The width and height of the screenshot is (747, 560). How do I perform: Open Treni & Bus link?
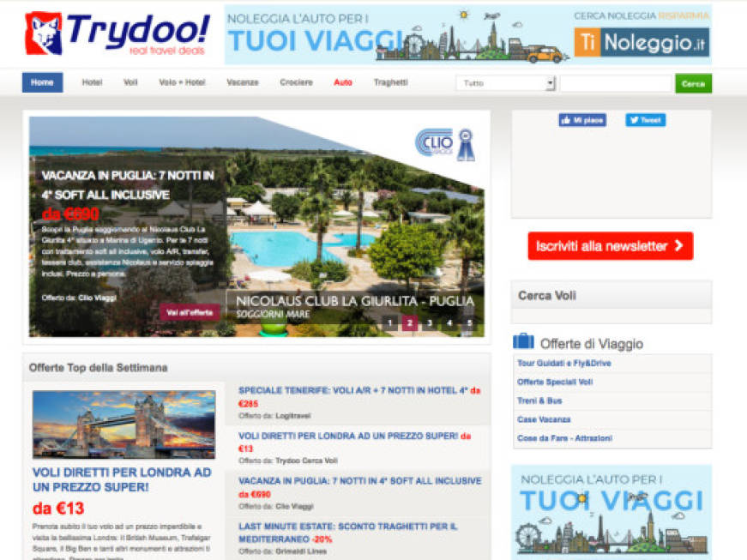point(539,400)
